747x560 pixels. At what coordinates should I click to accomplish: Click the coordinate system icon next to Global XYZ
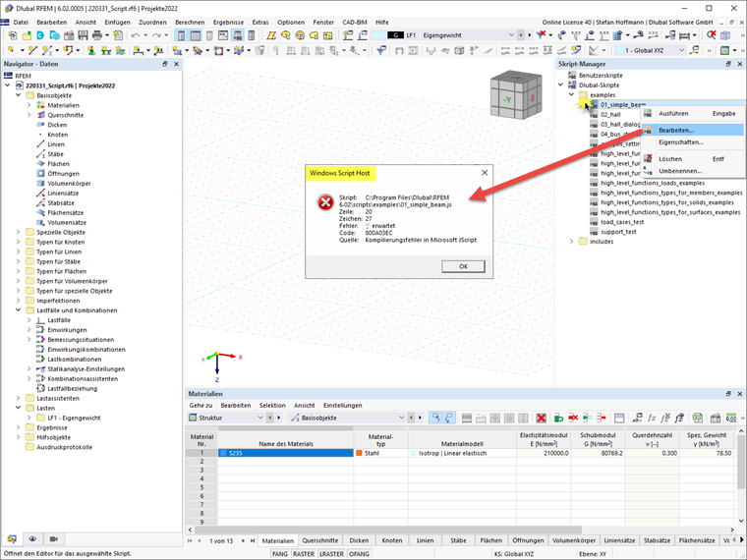pos(695,50)
